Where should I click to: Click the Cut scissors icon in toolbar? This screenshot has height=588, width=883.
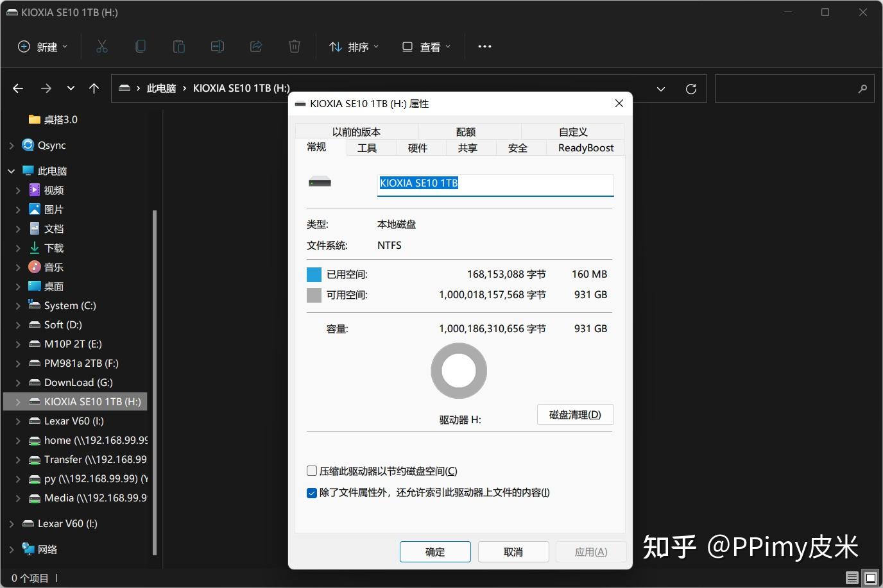102,46
